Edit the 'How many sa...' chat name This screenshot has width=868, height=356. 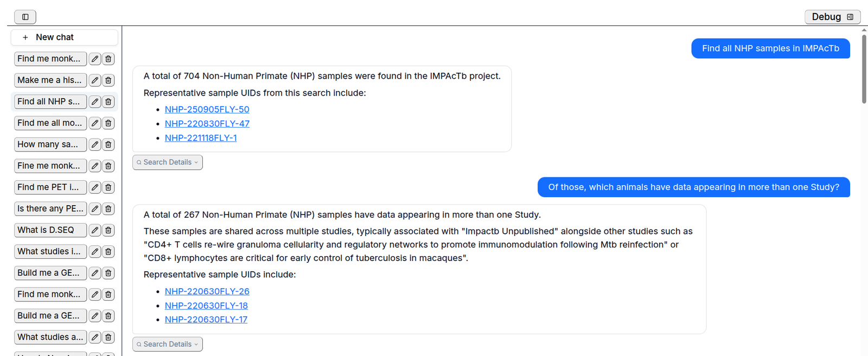95,144
